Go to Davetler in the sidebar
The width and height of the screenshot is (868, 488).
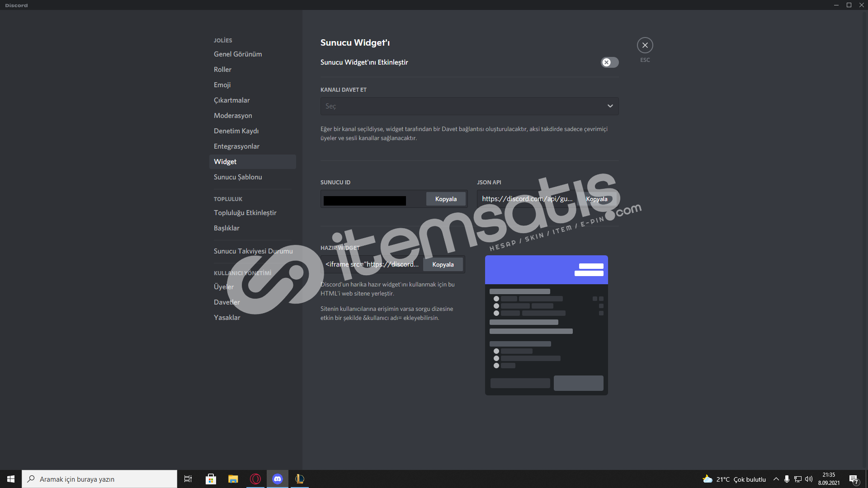[252, 302]
